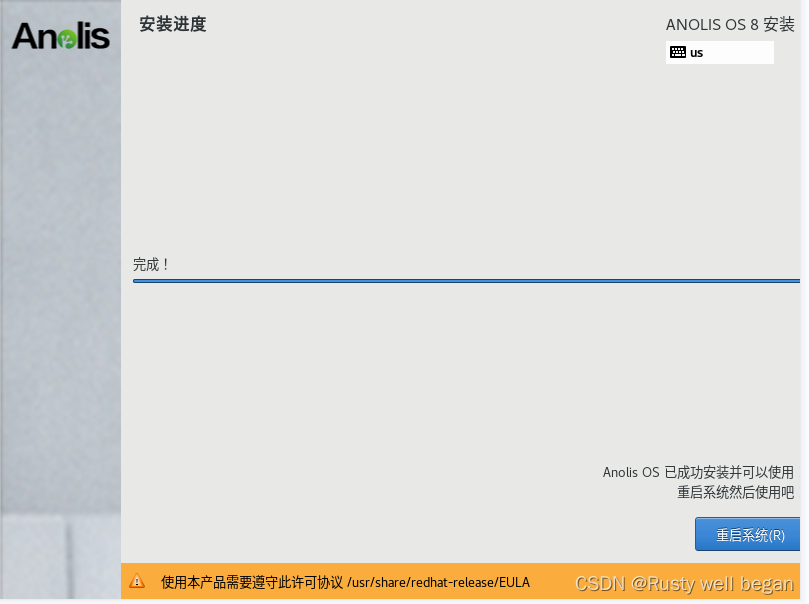Click the 重启系统(R) button
This screenshot has width=809, height=604.
coord(747,534)
